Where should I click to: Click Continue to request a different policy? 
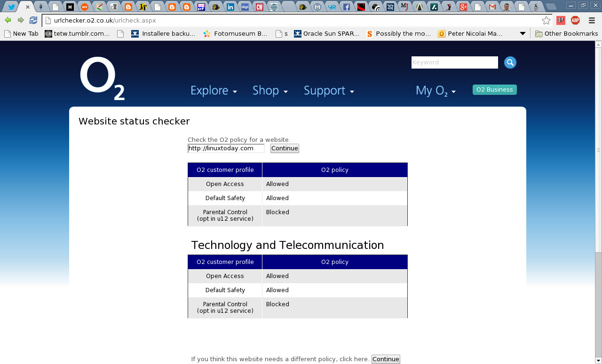386,359
